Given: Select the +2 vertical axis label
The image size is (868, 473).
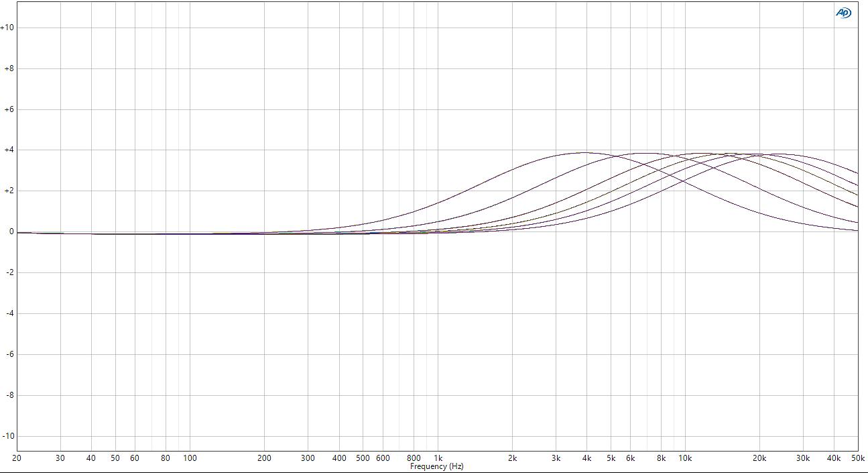Looking at the screenshot, I should pyautogui.click(x=9, y=191).
